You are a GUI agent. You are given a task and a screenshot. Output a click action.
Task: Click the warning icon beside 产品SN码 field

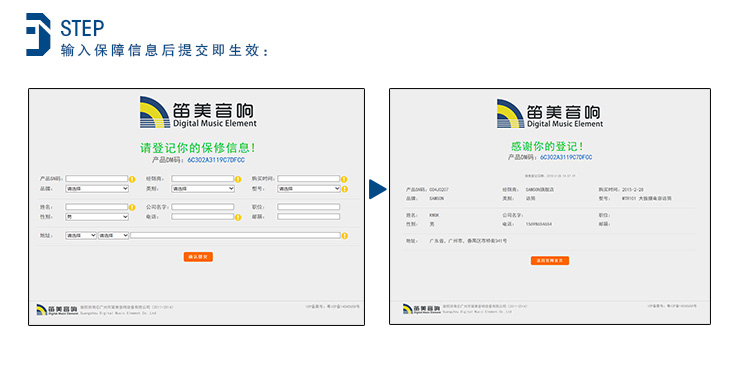(132, 179)
